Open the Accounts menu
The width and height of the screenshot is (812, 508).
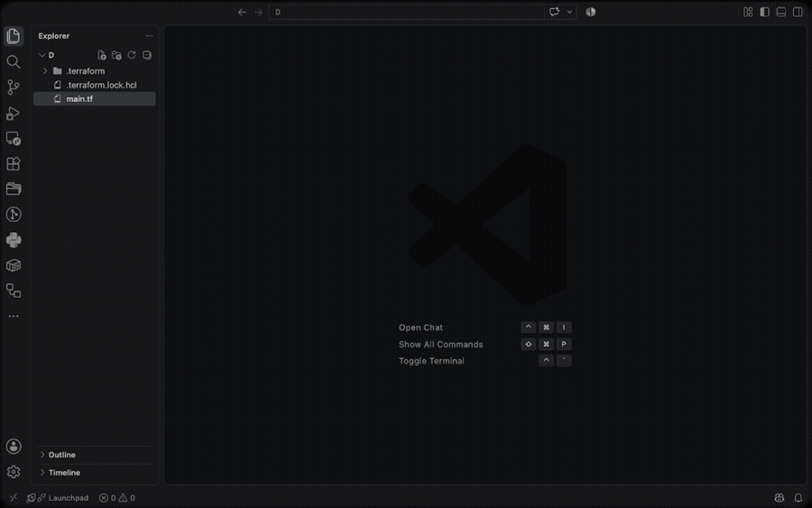[x=14, y=447]
